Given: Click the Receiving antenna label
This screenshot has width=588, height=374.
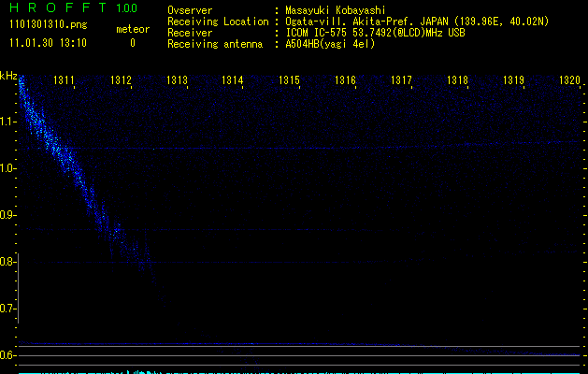Looking at the screenshot, I should [x=215, y=44].
